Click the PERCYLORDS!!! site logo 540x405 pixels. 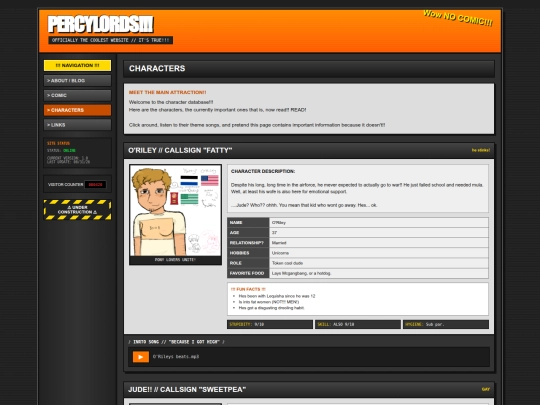click(101, 24)
